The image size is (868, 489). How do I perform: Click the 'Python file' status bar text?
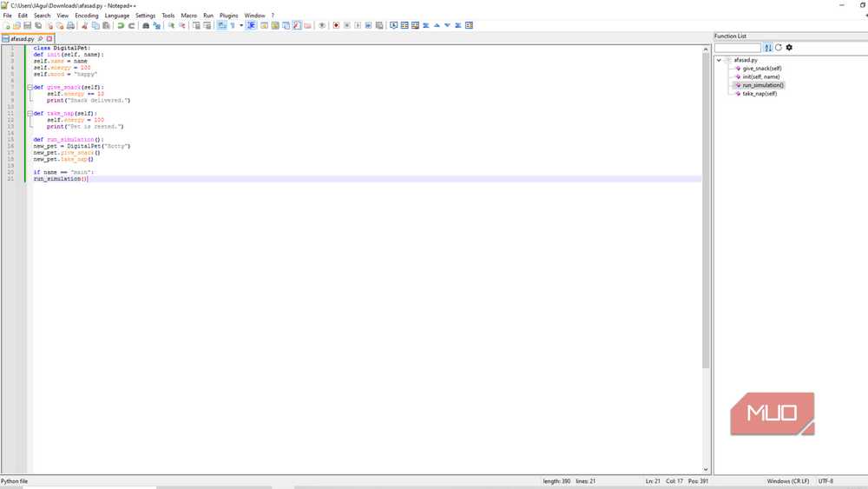(15, 481)
